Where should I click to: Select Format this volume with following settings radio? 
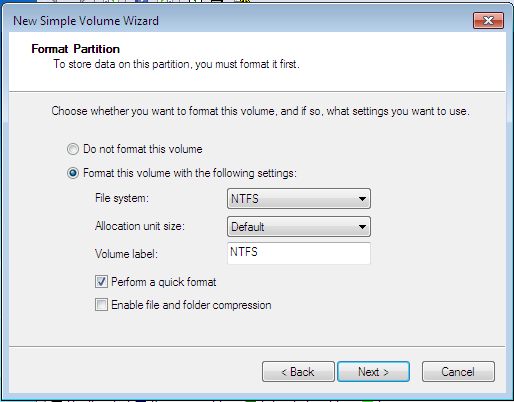point(73,173)
